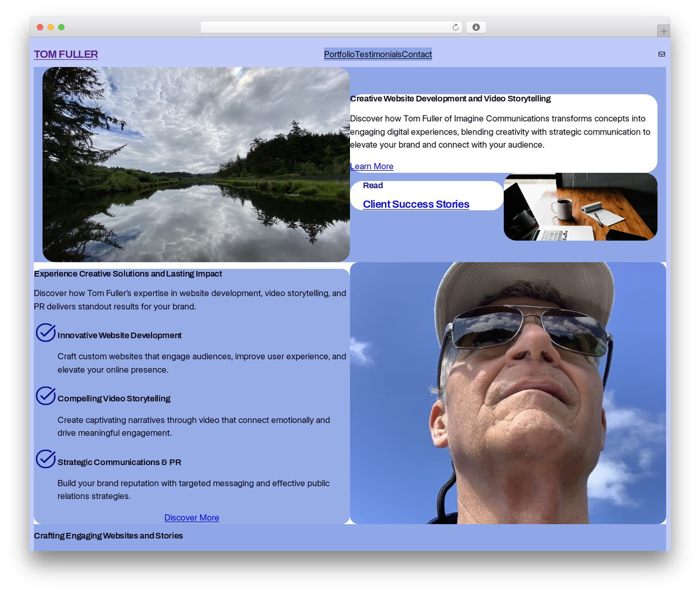Click the Discover More link
The width and height of the screenshot is (700, 593).
coord(192,518)
